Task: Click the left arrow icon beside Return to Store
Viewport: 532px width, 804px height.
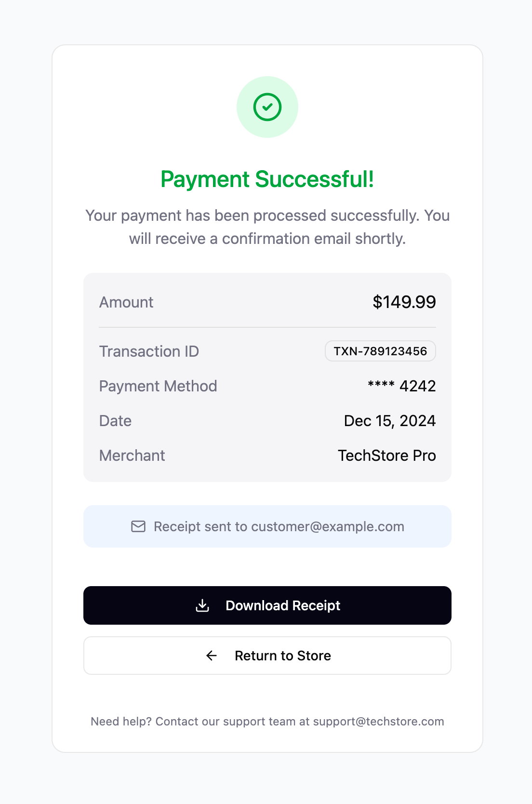Action: click(212, 656)
